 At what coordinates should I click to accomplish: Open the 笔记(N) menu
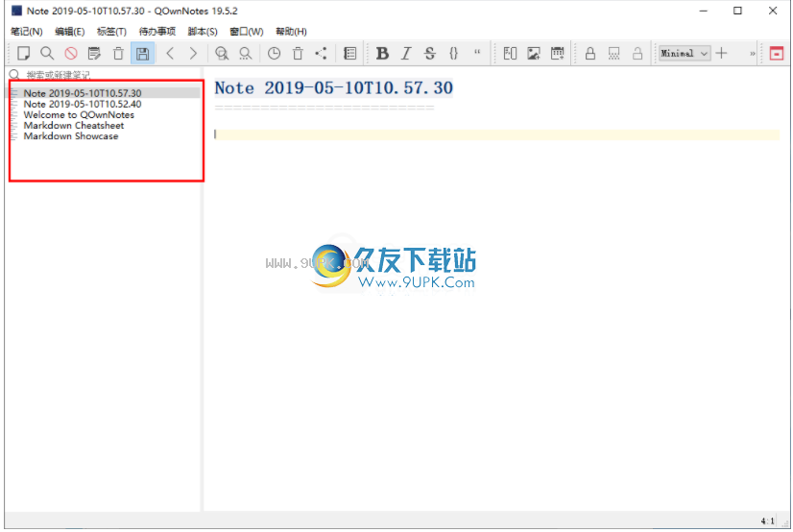[26, 32]
